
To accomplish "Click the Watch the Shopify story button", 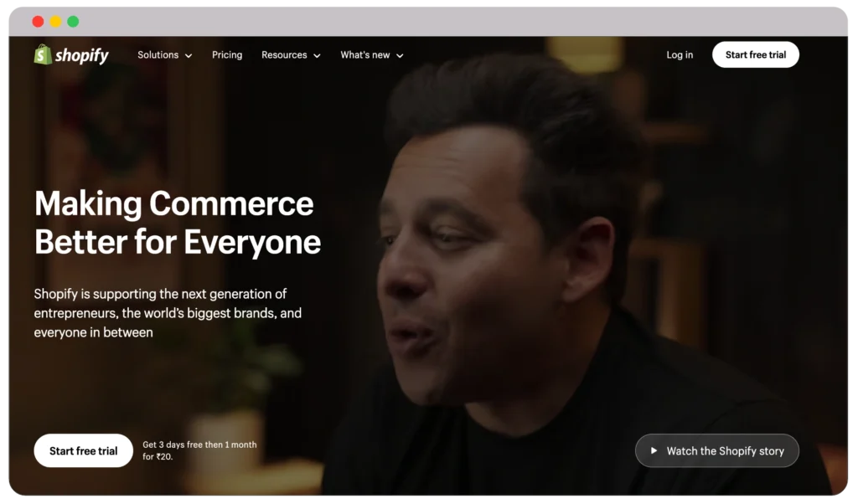I will 716,450.
